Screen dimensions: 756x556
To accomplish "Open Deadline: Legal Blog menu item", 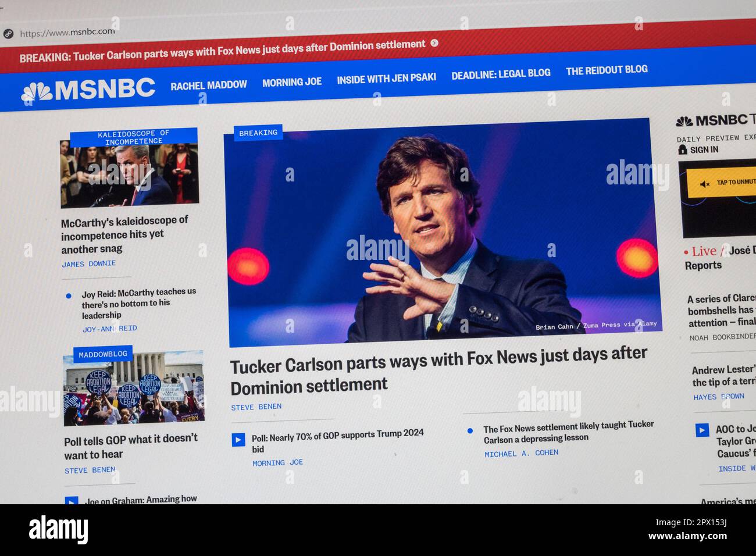I will (501, 74).
